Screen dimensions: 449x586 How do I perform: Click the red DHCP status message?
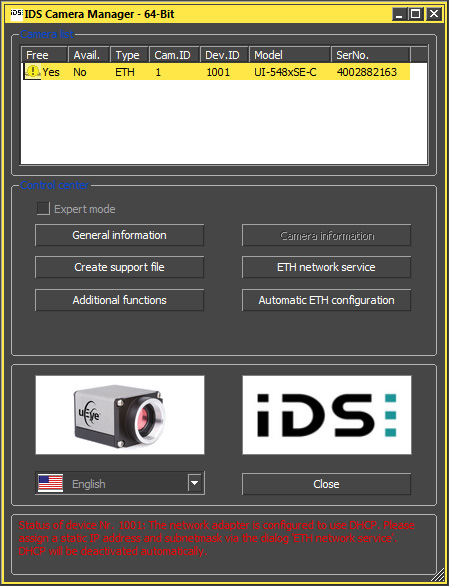click(216, 538)
